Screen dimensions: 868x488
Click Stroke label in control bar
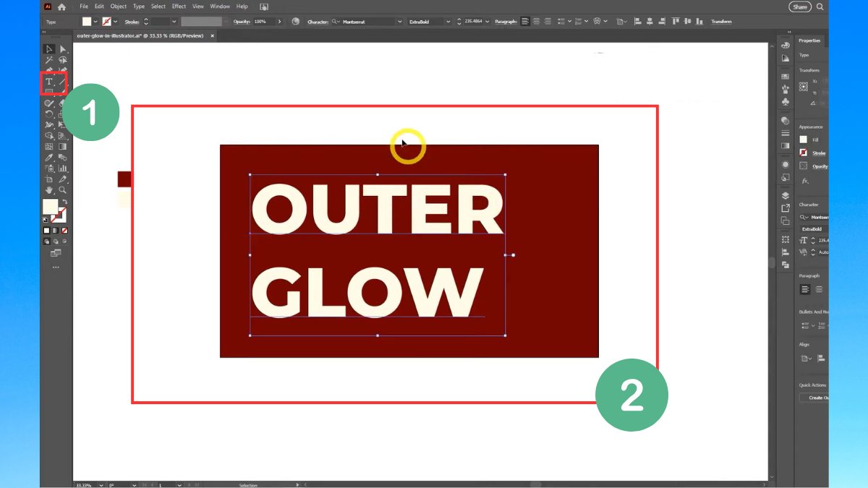click(131, 22)
